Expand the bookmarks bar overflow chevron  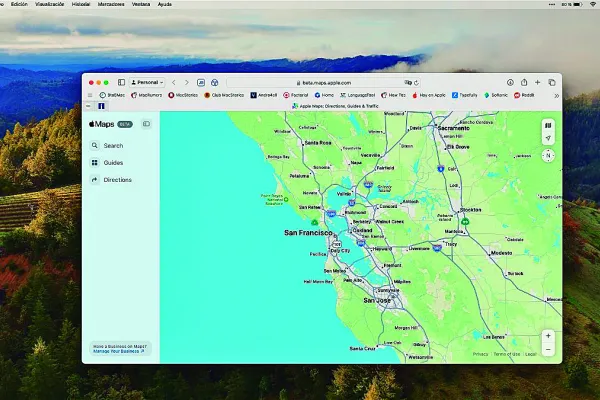(x=556, y=95)
